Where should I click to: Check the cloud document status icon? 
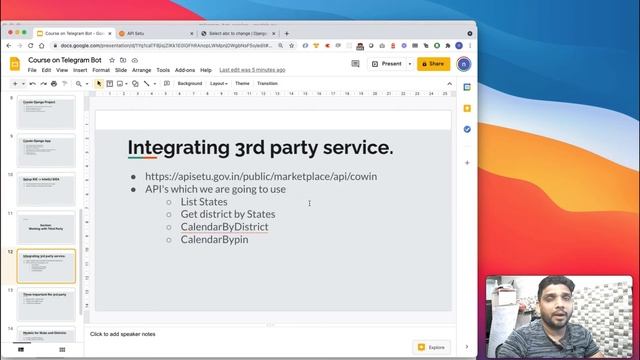click(134, 60)
